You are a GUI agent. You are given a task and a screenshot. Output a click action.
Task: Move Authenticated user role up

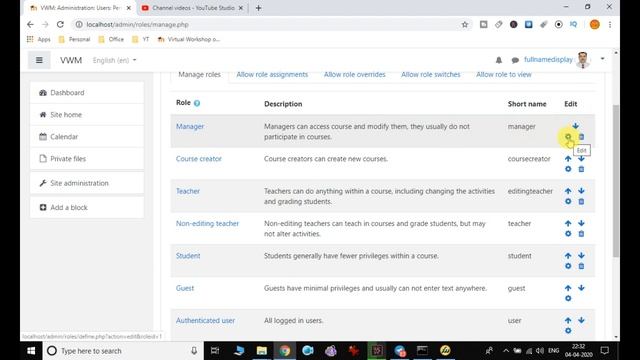click(x=568, y=320)
